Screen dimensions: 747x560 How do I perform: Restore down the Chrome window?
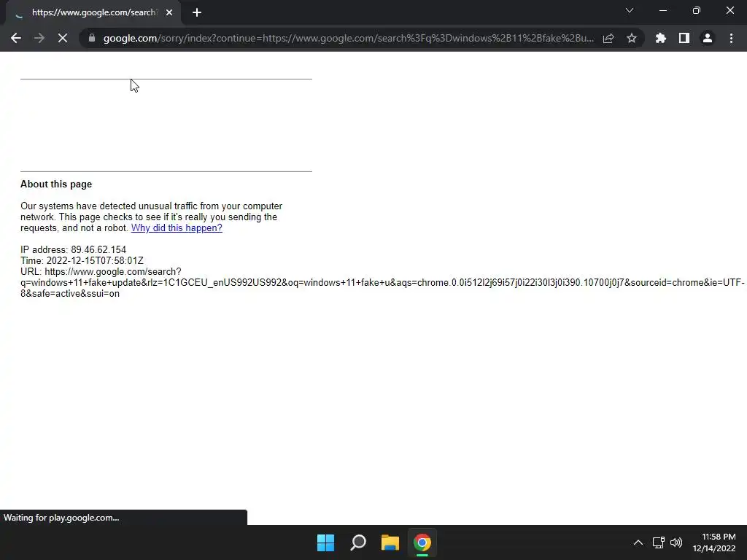pyautogui.click(x=697, y=10)
